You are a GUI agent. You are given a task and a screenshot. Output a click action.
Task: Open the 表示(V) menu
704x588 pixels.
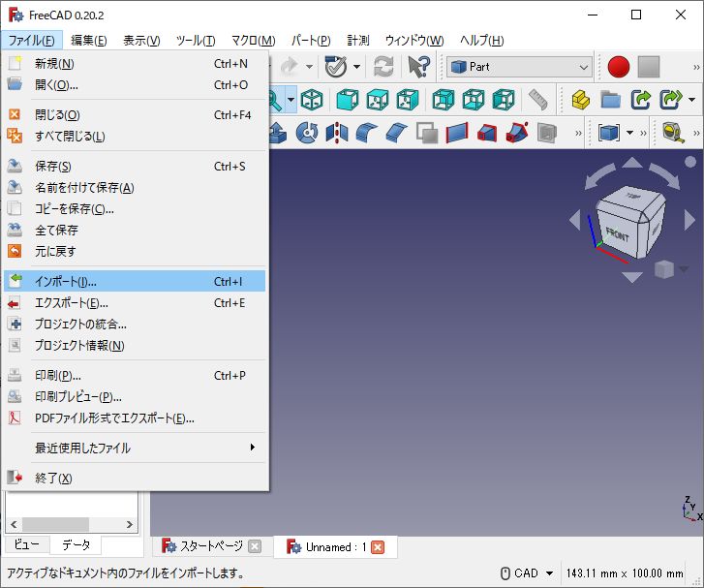click(x=141, y=41)
